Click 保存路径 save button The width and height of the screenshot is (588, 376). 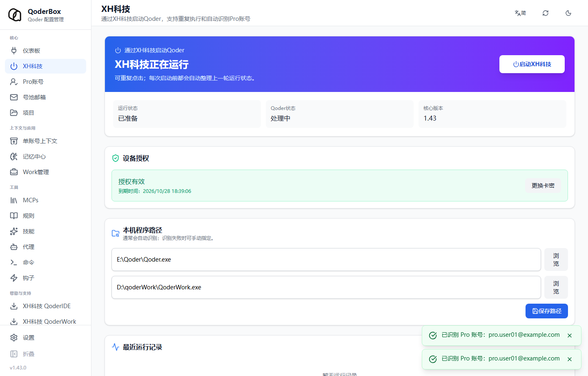pyautogui.click(x=547, y=311)
